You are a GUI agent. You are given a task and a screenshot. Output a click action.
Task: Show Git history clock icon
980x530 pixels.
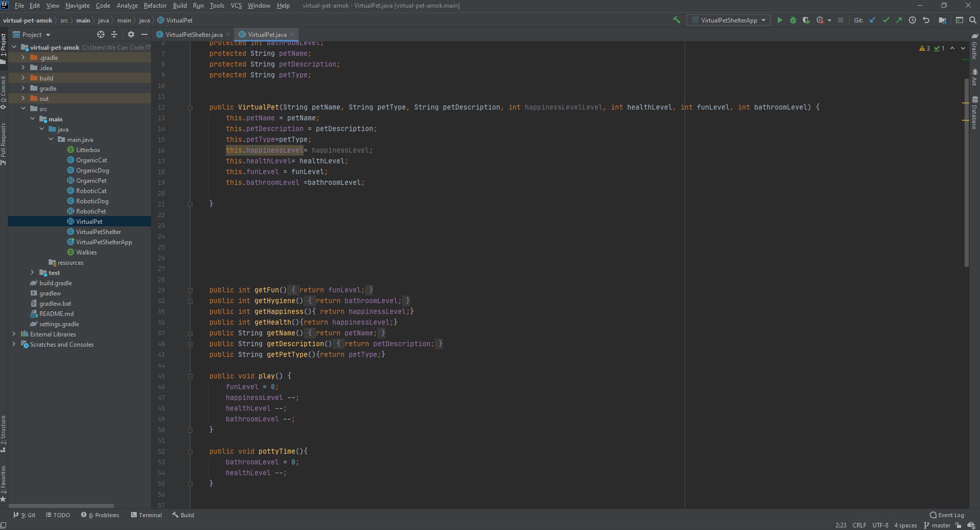tap(912, 20)
